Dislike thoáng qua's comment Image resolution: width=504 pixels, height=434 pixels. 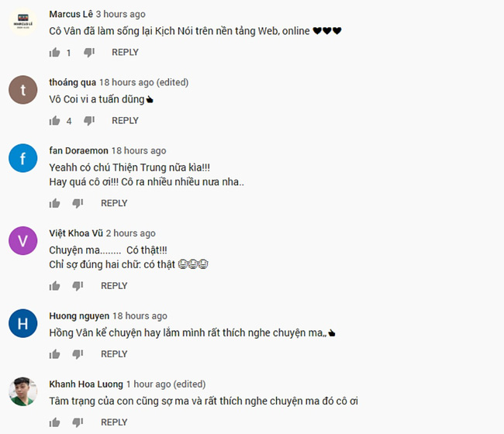pyautogui.click(x=89, y=121)
